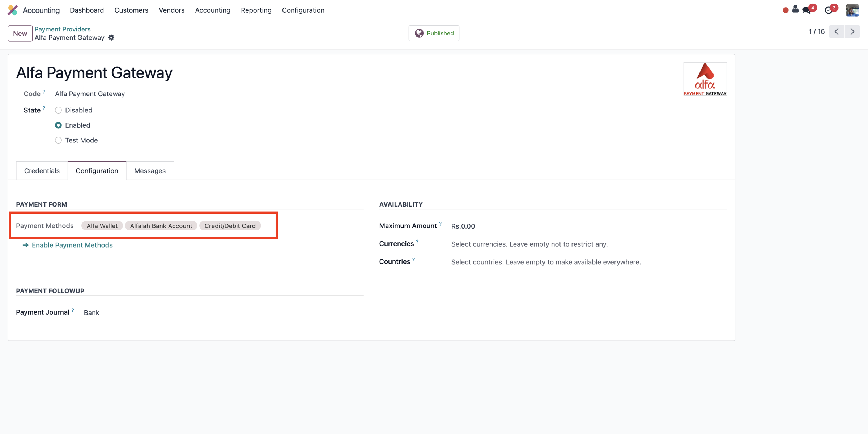Show the Currencies help question mark

point(417,242)
